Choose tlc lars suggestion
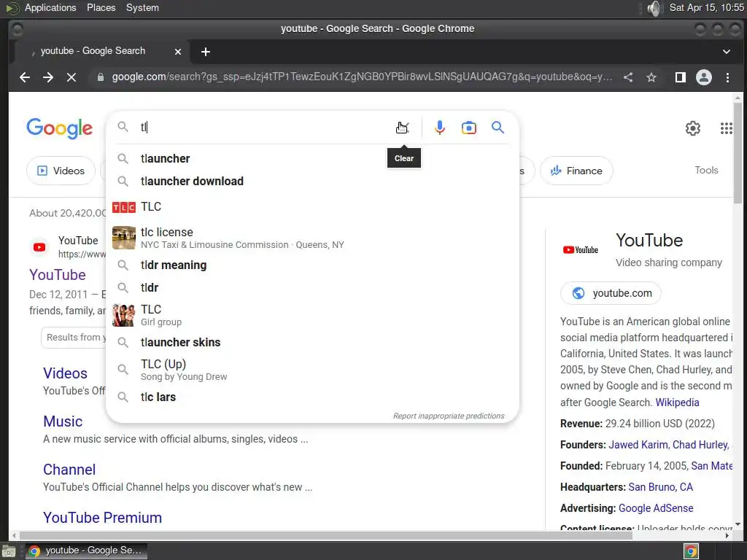 coord(312,397)
